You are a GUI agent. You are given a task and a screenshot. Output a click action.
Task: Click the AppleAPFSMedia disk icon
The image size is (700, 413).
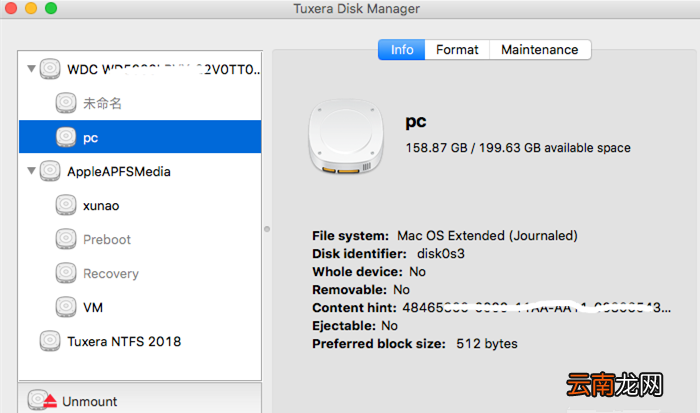[x=50, y=171]
